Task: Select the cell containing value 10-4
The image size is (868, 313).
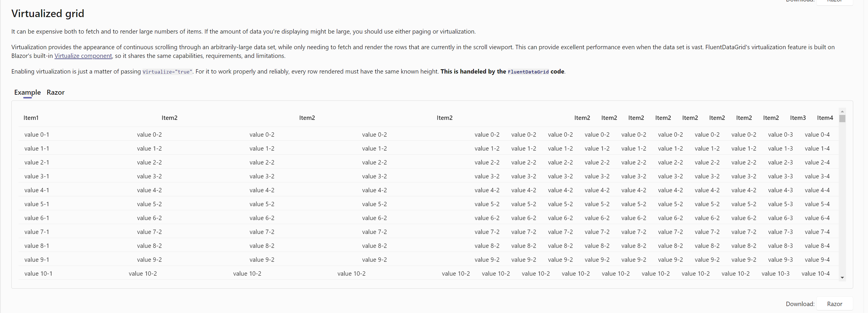Action: tap(816, 273)
